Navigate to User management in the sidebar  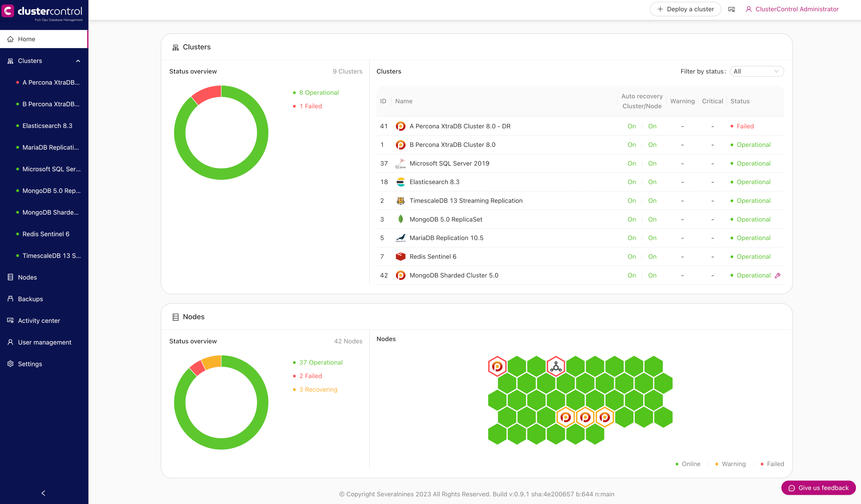[44, 342]
